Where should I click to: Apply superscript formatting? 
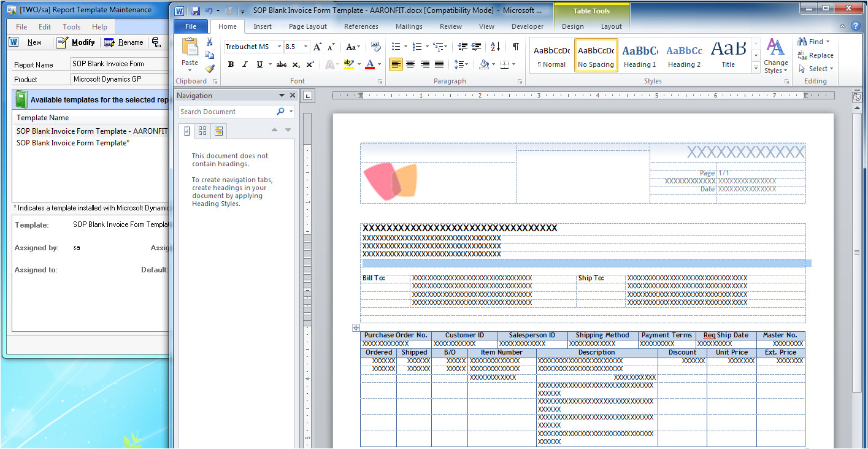coord(310,64)
